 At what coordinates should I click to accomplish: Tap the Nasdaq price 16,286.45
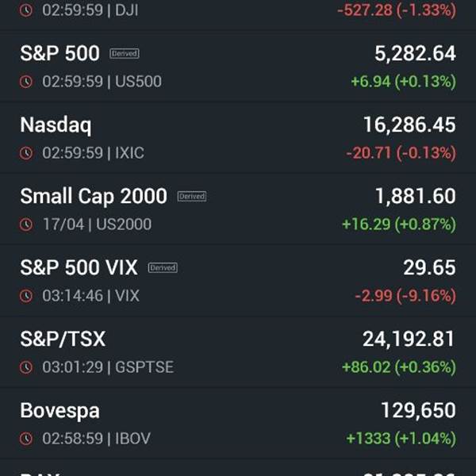click(x=409, y=125)
